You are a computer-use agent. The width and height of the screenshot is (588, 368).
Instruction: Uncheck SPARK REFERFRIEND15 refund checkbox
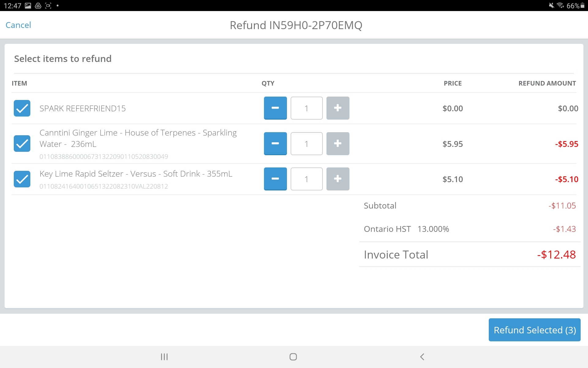[22, 108]
